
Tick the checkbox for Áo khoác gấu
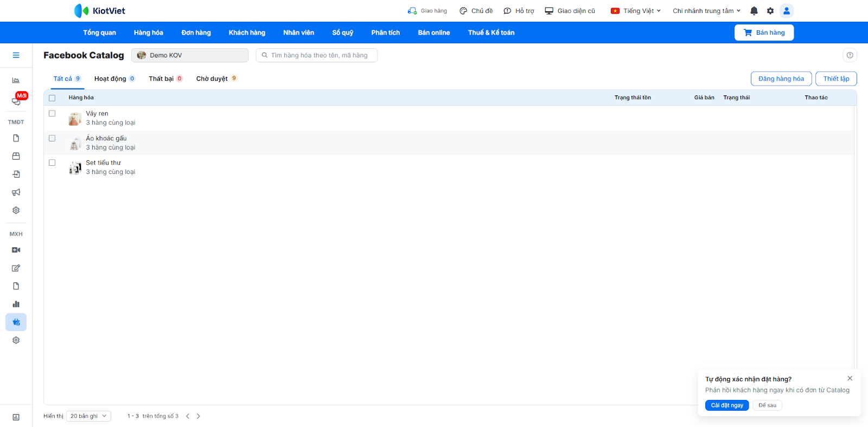[52, 138]
